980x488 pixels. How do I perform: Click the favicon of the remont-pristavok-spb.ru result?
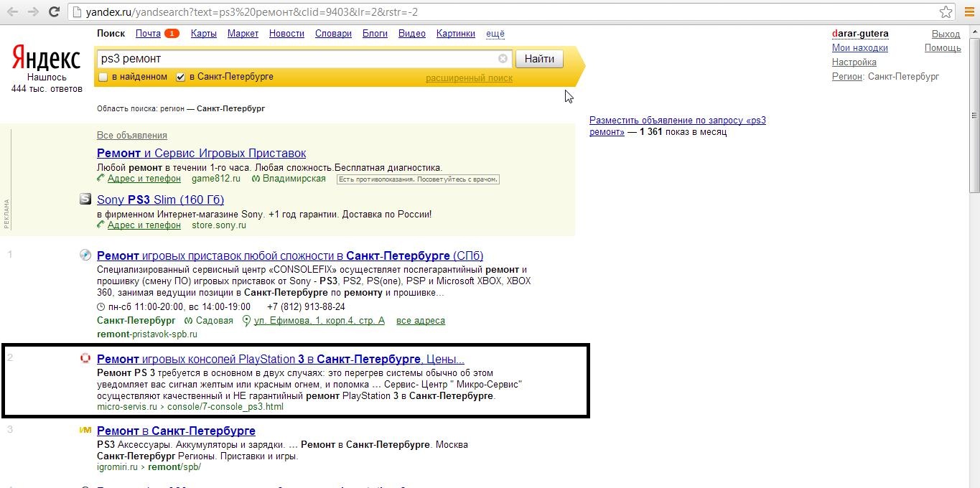(85, 255)
